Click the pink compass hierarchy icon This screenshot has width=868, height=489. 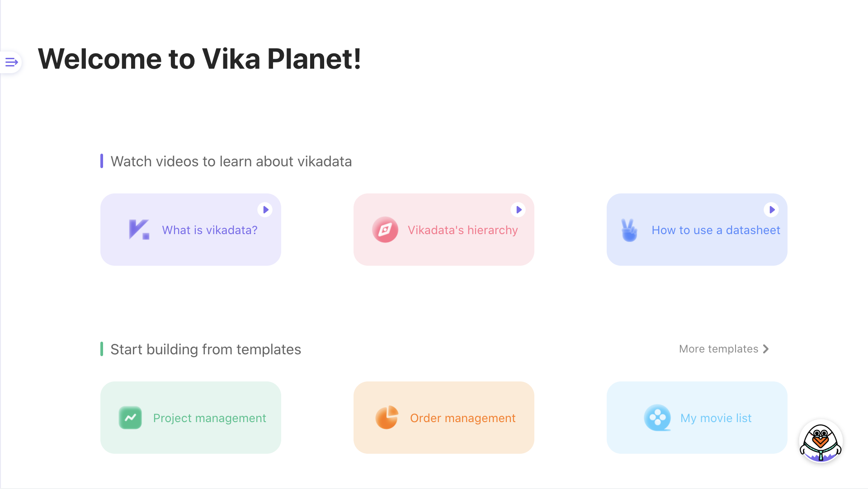[385, 230]
